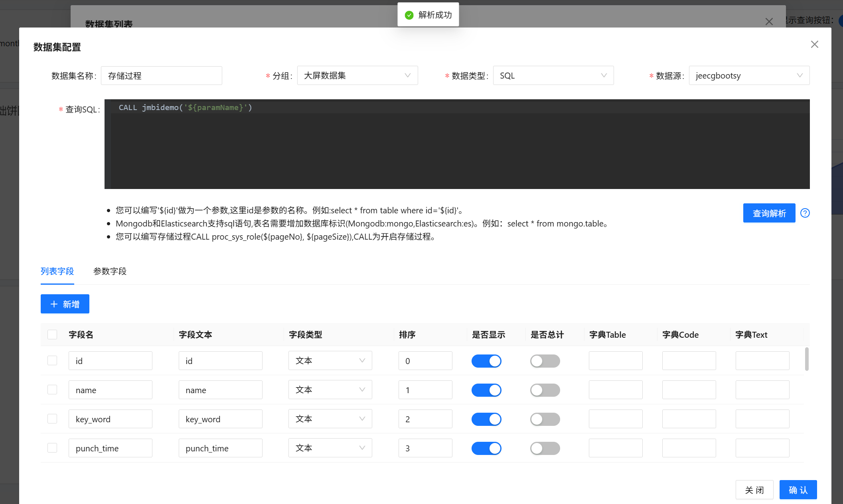Tick the select-all header checkbox
The width and height of the screenshot is (843, 504).
coord(52,335)
